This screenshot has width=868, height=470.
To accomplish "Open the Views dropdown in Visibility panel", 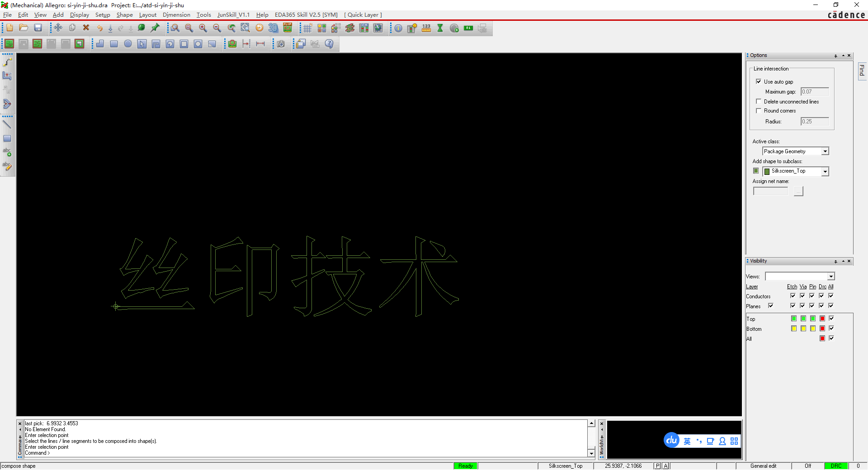I will 831,276.
